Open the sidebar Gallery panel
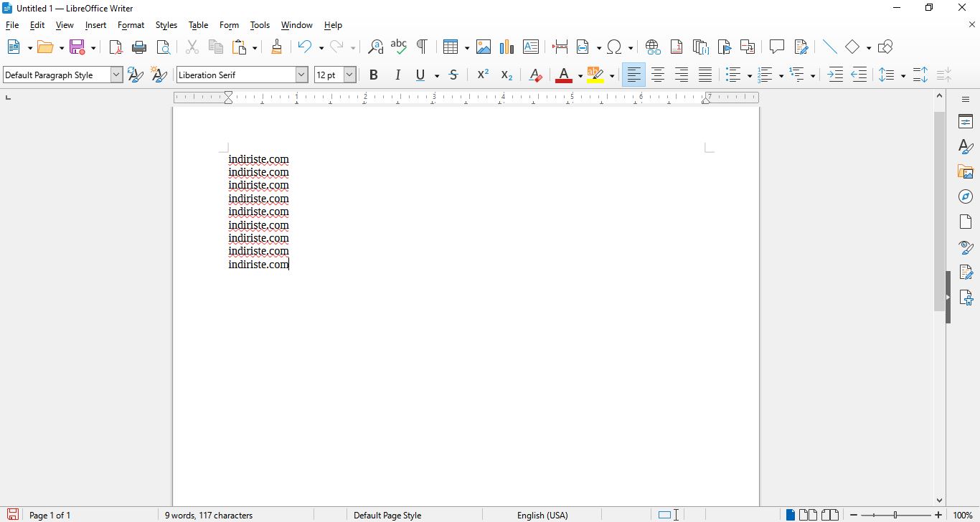 (x=966, y=171)
